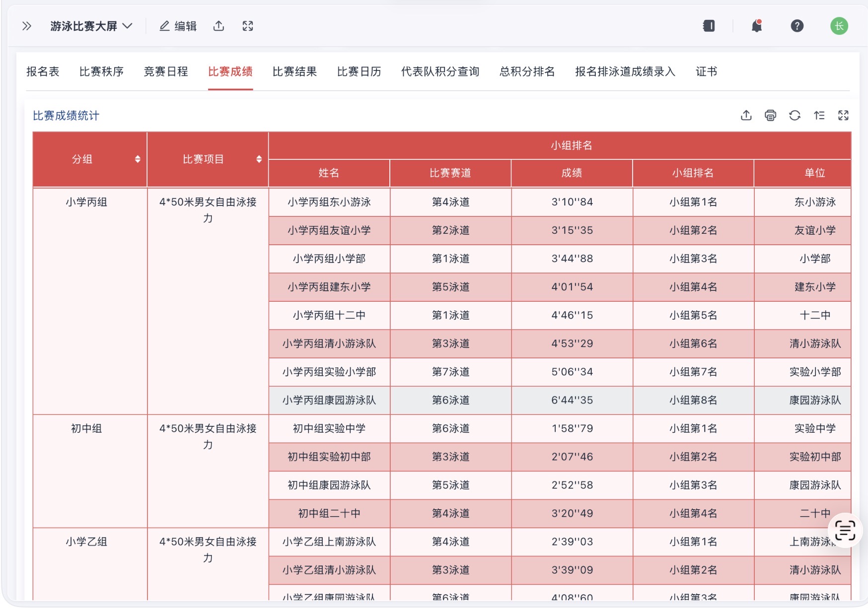Refresh the 比赛成绩统计 data

pyautogui.click(x=795, y=116)
